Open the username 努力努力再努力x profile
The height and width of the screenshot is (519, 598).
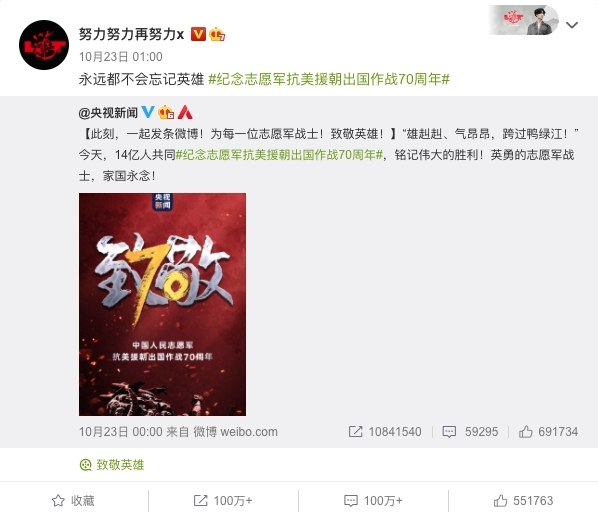pyautogui.click(x=132, y=34)
